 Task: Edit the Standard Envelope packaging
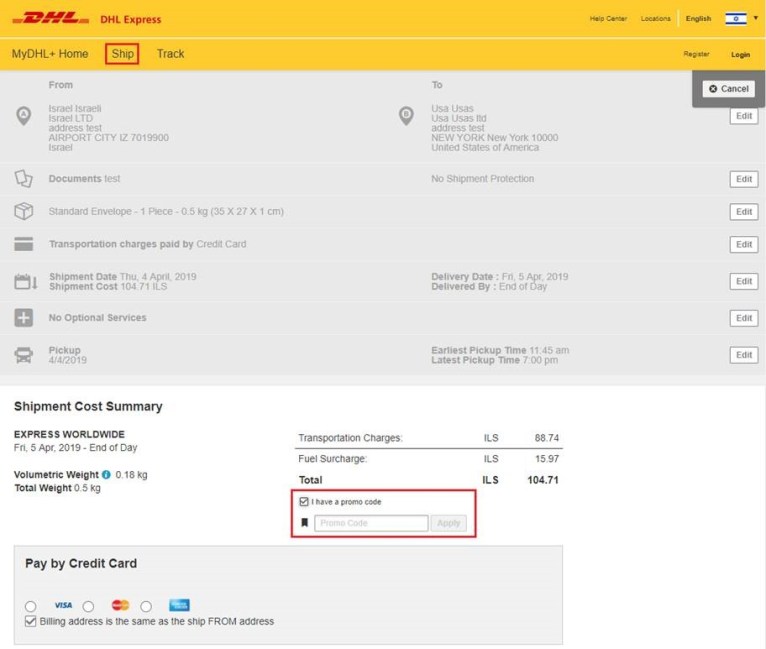(744, 212)
